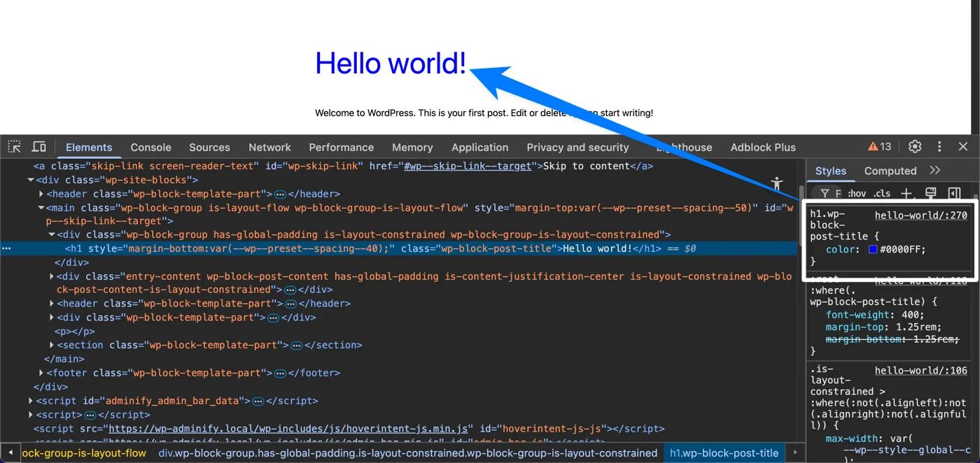Follow the #wp--skip-link--target href link
The image size is (980, 463).
tap(469, 166)
